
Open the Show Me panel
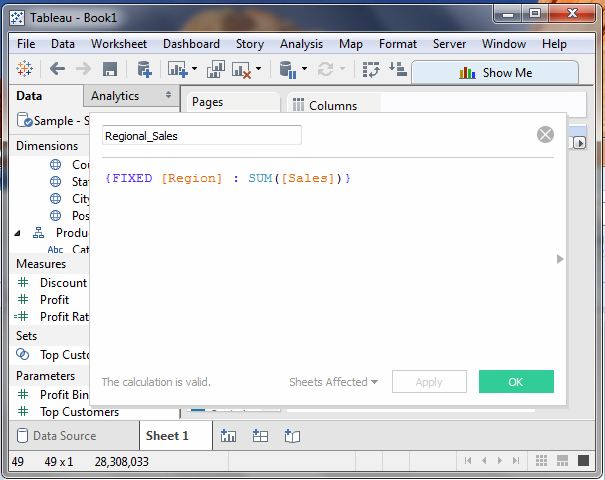pyautogui.click(x=495, y=72)
